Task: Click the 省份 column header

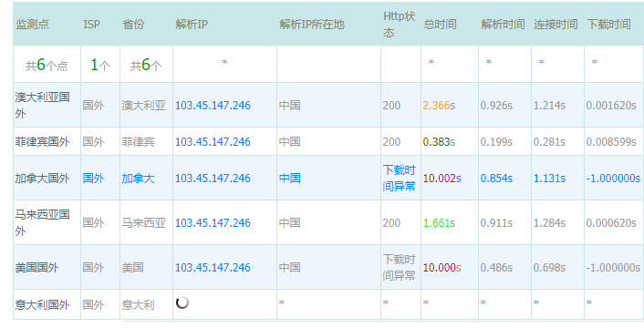Action: (133, 25)
